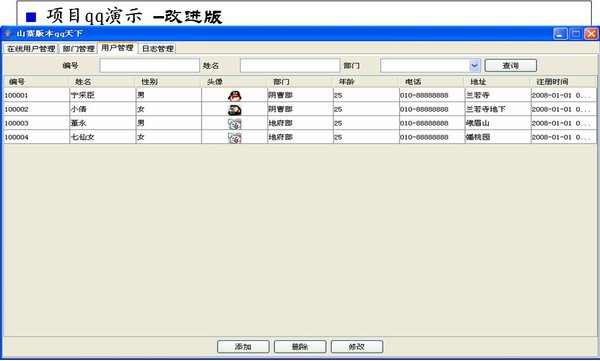Click the address cell 兰若寺地下
This screenshot has height=361, width=600.
click(x=497, y=109)
